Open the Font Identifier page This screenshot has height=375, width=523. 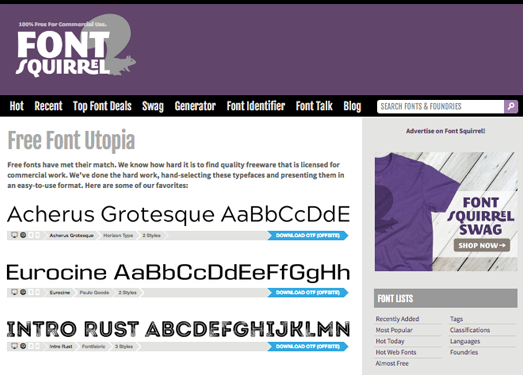[x=256, y=106]
